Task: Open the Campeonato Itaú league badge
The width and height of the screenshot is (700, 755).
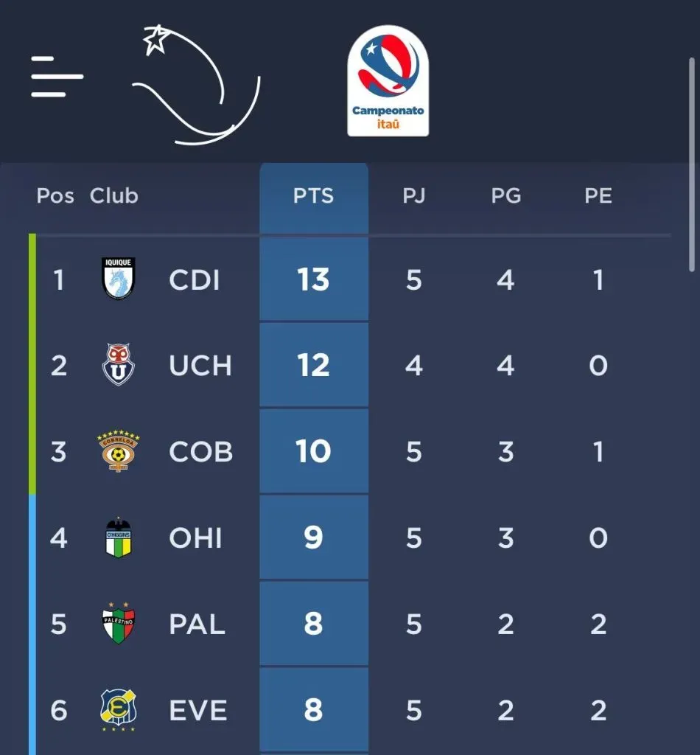Action: (x=388, y=81)
